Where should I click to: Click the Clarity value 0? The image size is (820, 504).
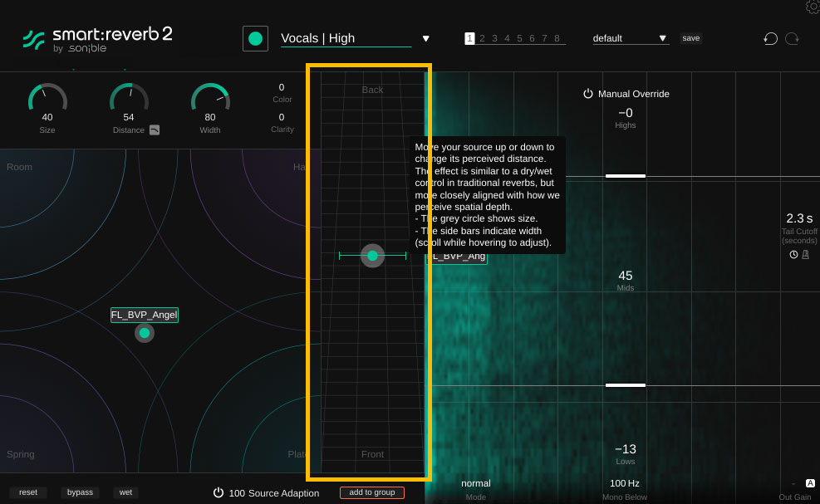tap(282, 117)
